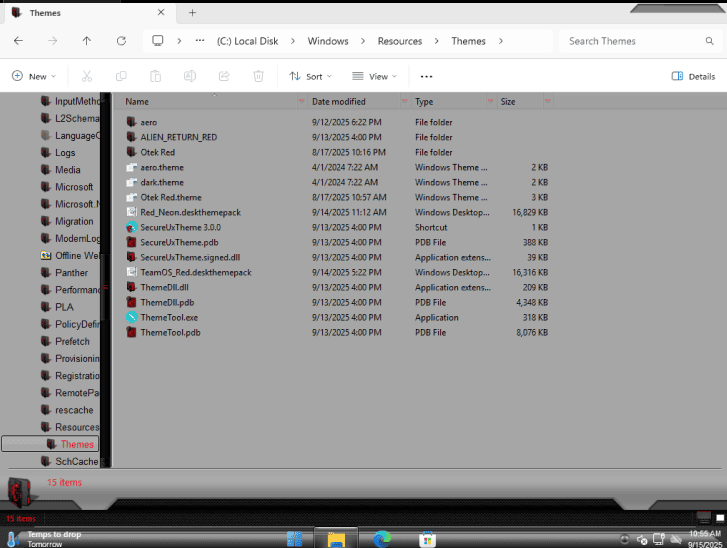Image resolution: width=727 pixels, height=548 pixels.
Task: Open the View dropdown menu
Action: (374, 76)
